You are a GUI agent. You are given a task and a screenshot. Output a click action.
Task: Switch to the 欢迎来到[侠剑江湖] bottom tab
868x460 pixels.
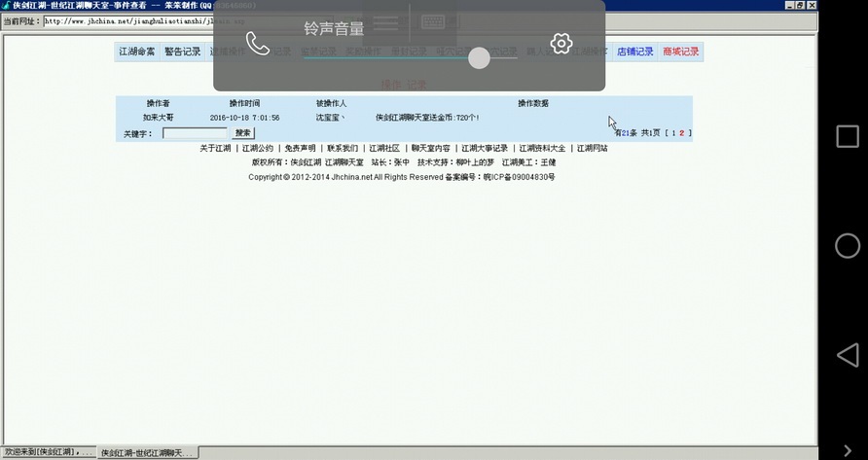coord(49,453)
